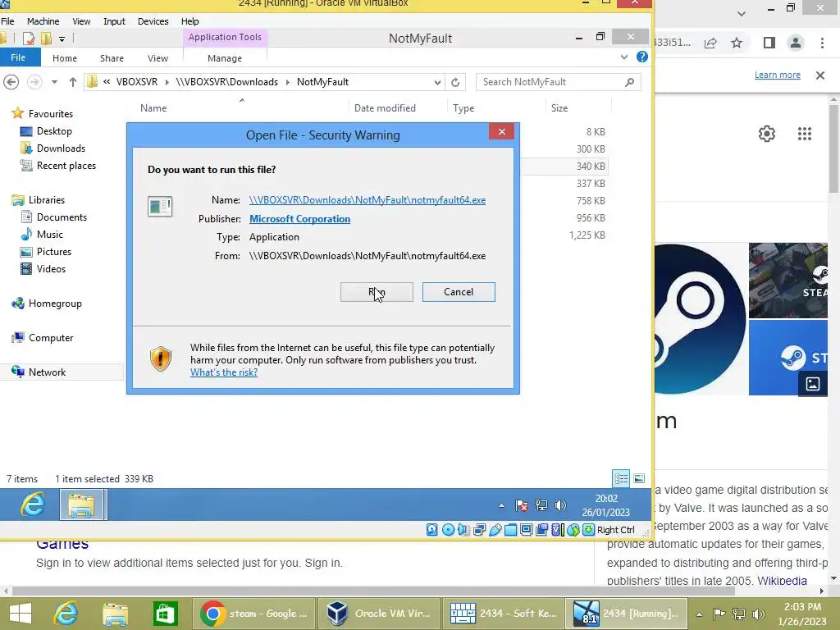Image resolution: width=840 pixels, height=630 pixels.
Task: Open the Windows Store on host taskbar
Action: [165, 614]
